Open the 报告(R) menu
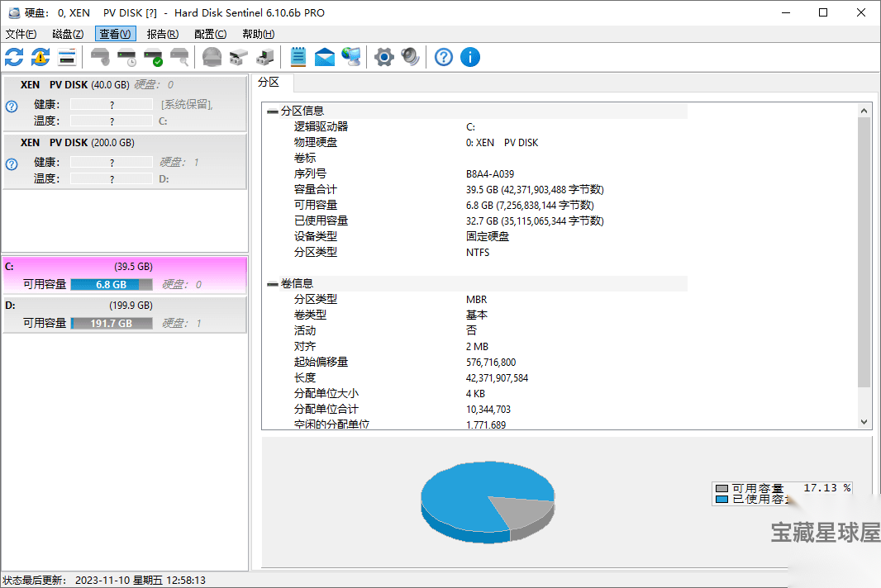The image size is (881, 588). click(x=162, y=34)
